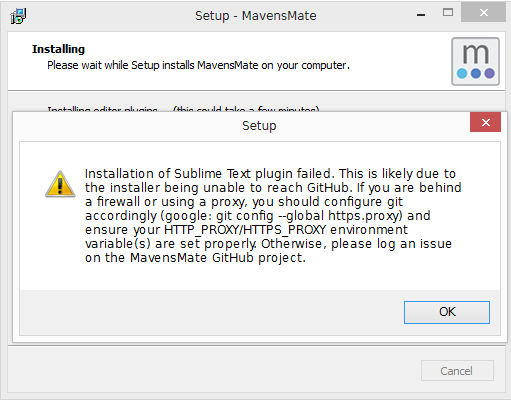Click the Setup - MavensMate title bar text

256,16
